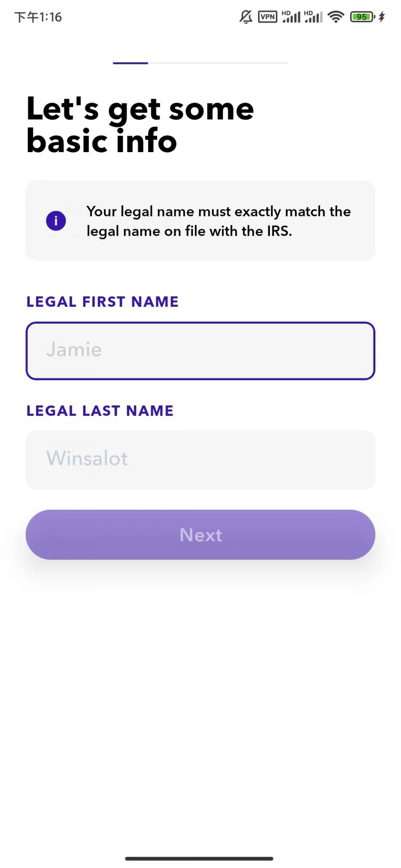Tap the IRS legal name notice text
401x868 pixels.
pyautogui.click(x=219, y=221)
